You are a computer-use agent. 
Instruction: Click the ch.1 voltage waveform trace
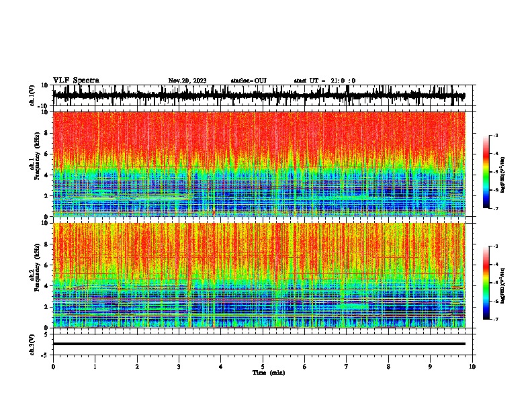259,95
